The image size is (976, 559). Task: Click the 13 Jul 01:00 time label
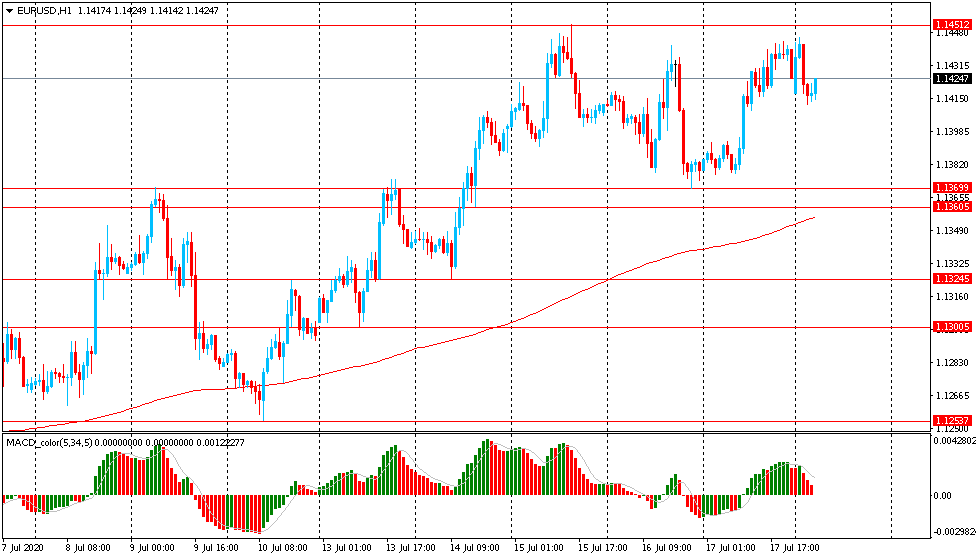347,548
